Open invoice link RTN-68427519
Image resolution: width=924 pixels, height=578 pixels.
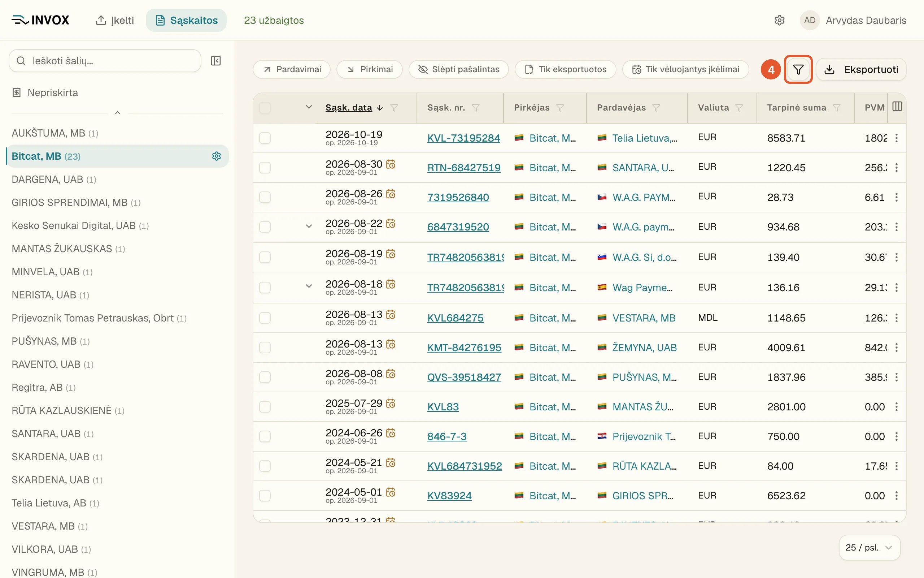tap(464, 167)
